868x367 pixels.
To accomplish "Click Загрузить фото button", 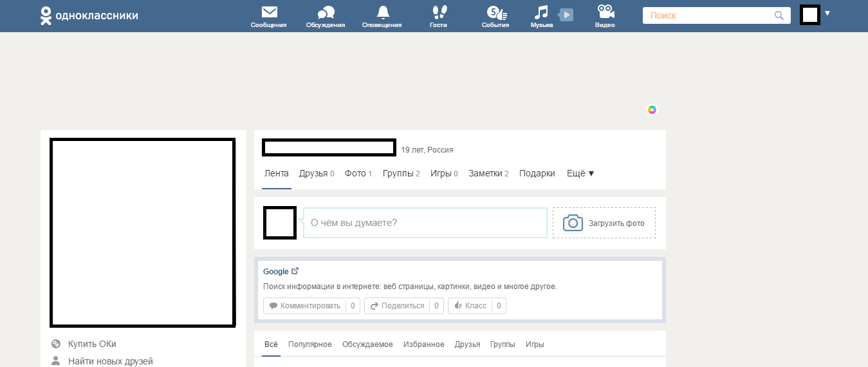I will (604, 223).
